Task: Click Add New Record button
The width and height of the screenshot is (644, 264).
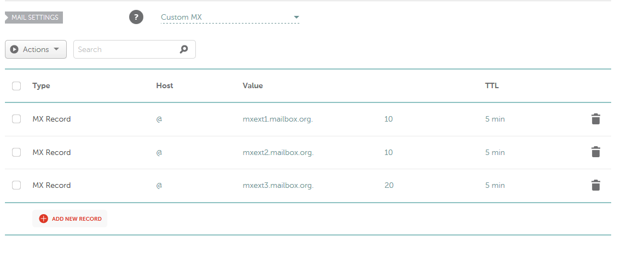Action: tap(70, 219)
